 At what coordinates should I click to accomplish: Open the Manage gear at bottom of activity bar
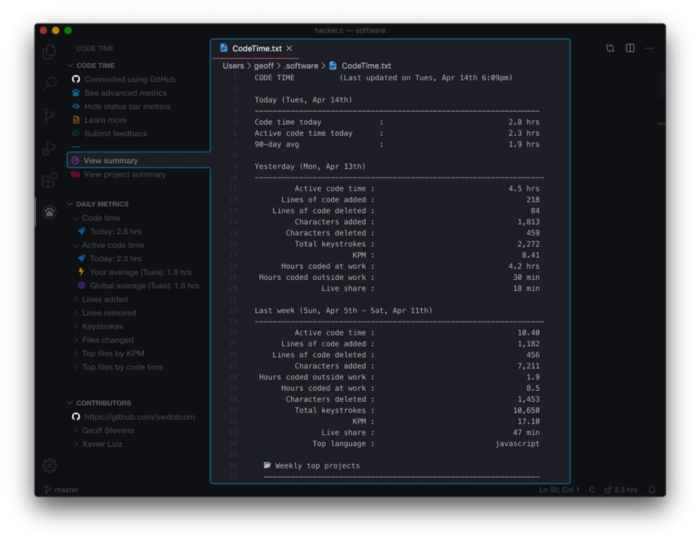(49, 466)
